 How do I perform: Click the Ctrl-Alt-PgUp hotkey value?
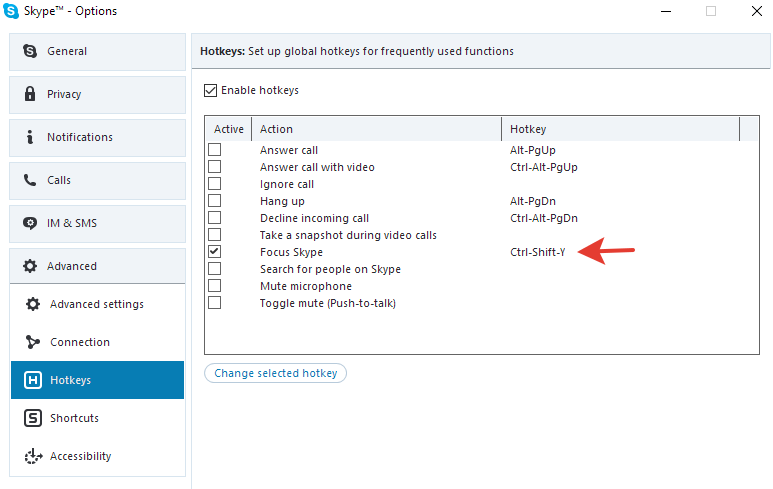(x=544, y=167)
